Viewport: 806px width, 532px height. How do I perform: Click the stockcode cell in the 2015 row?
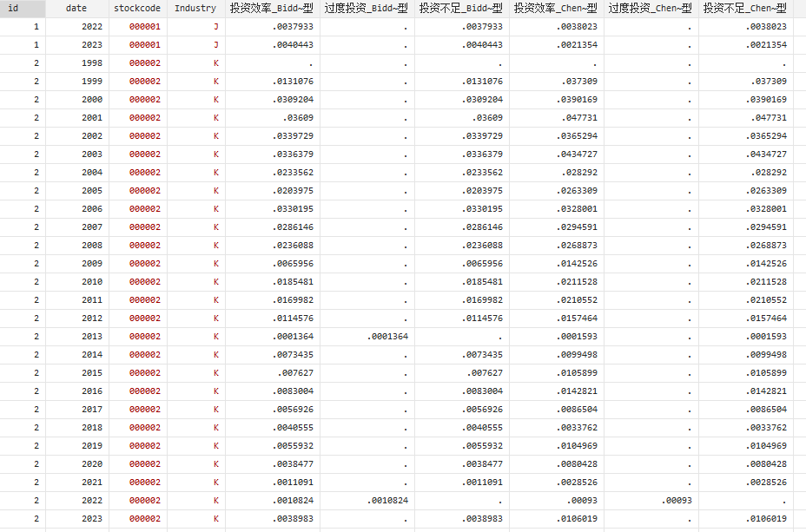coord(145,373)
